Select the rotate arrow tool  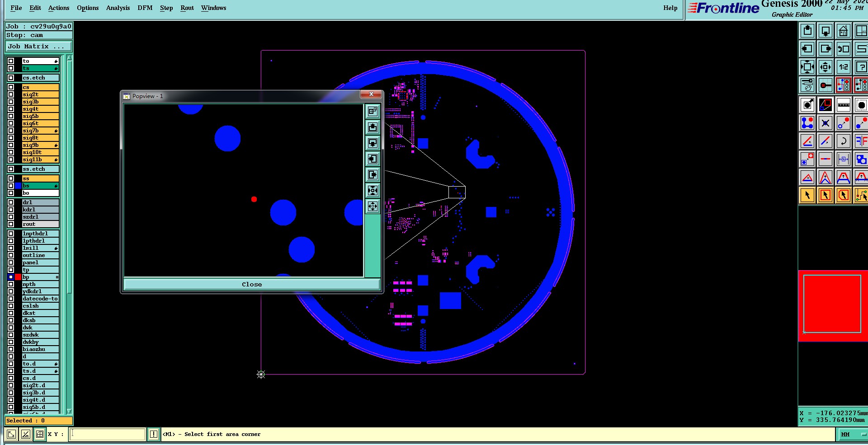[844, 141]
